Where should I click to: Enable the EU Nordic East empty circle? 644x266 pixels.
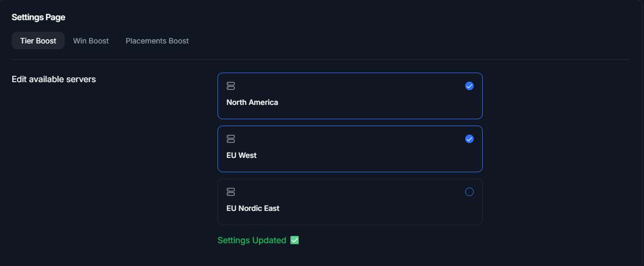click(x=469, y=192)
